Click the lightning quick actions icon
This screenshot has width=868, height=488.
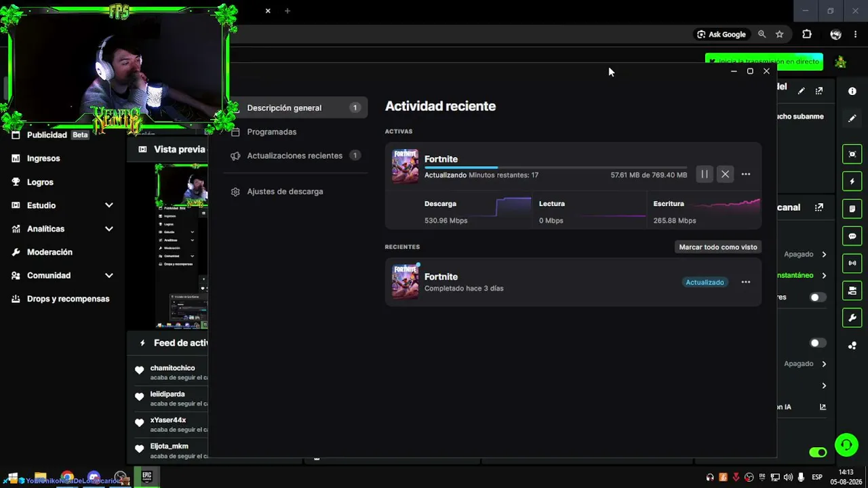coord(852,182)
